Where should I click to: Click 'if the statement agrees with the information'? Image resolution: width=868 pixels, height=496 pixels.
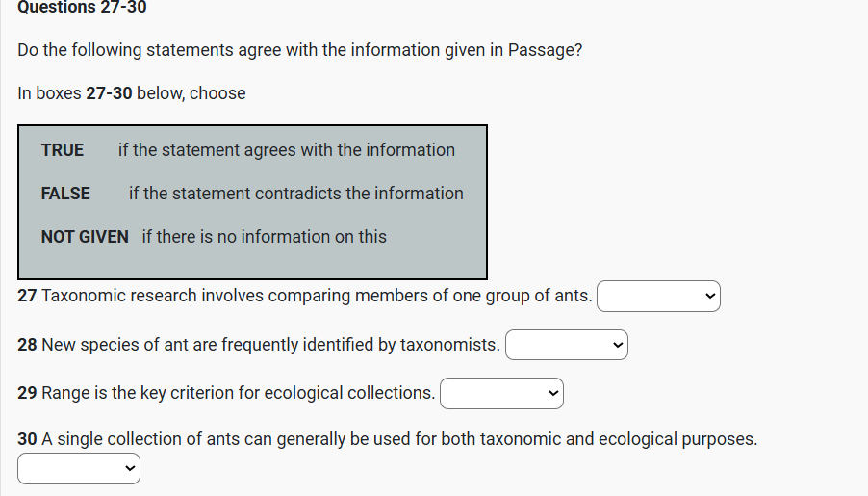tap(287, 150)
